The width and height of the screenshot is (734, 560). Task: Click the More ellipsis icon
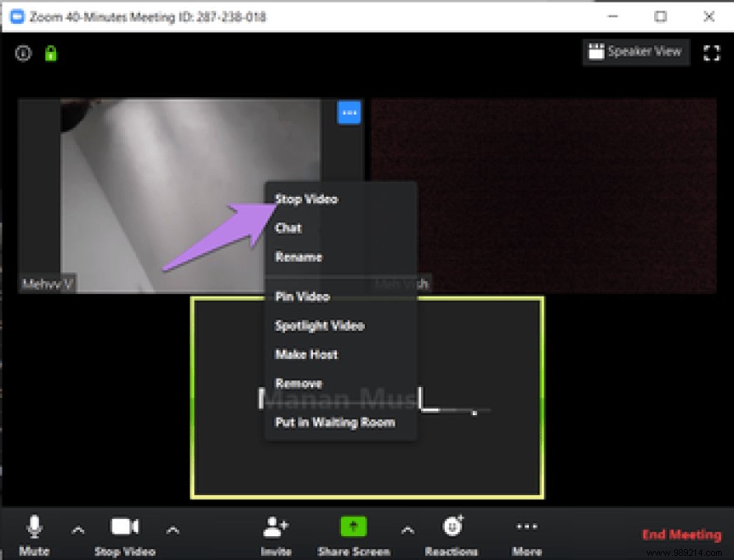pos(526,525)
